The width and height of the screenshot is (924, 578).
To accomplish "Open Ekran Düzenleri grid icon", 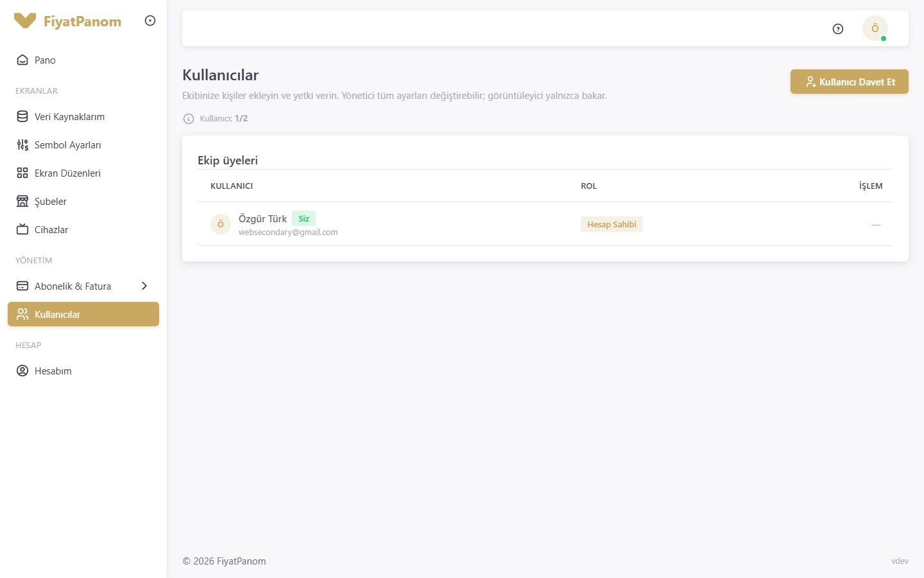I will tap(22, 173).
